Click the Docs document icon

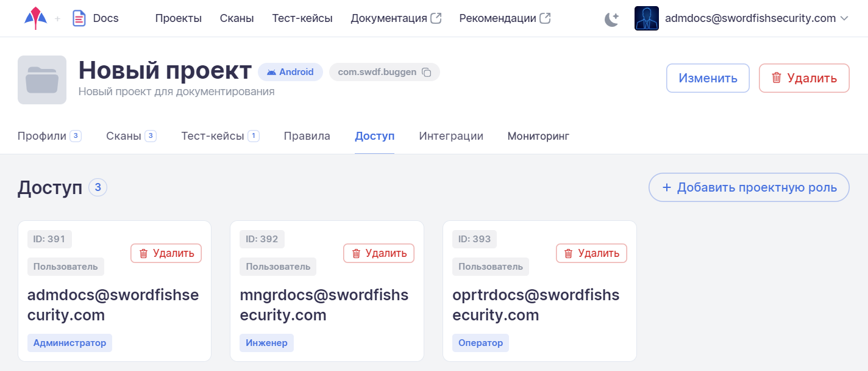(79, 18)
